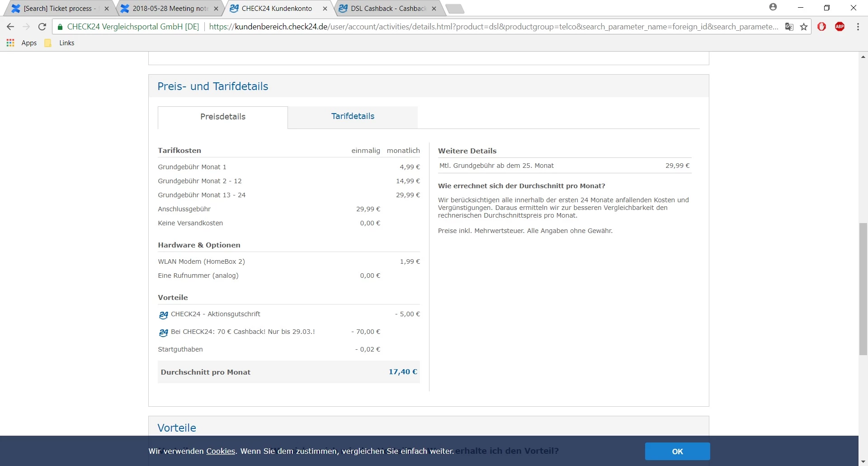Click the Tarifkosten heading

179,151
